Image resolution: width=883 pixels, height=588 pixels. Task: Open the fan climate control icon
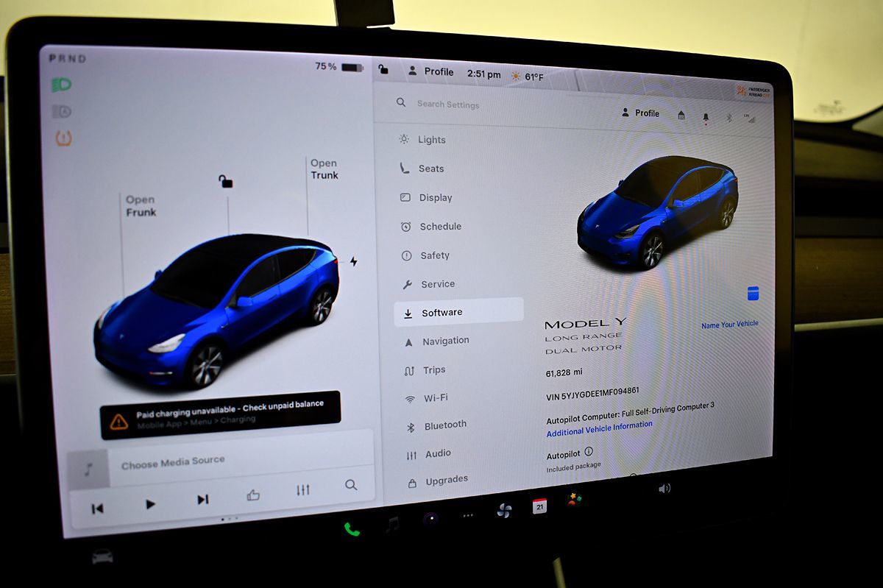tap(503, 510)
